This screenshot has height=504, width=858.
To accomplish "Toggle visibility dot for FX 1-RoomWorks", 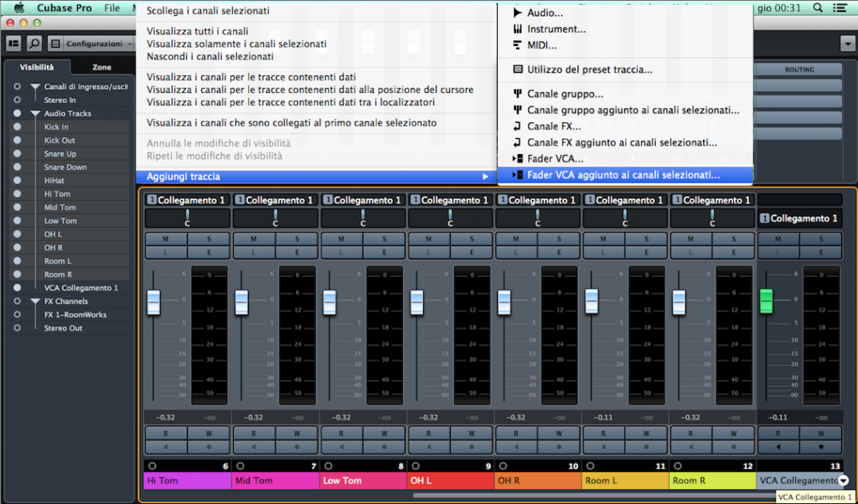I will [x=18, y=314].
